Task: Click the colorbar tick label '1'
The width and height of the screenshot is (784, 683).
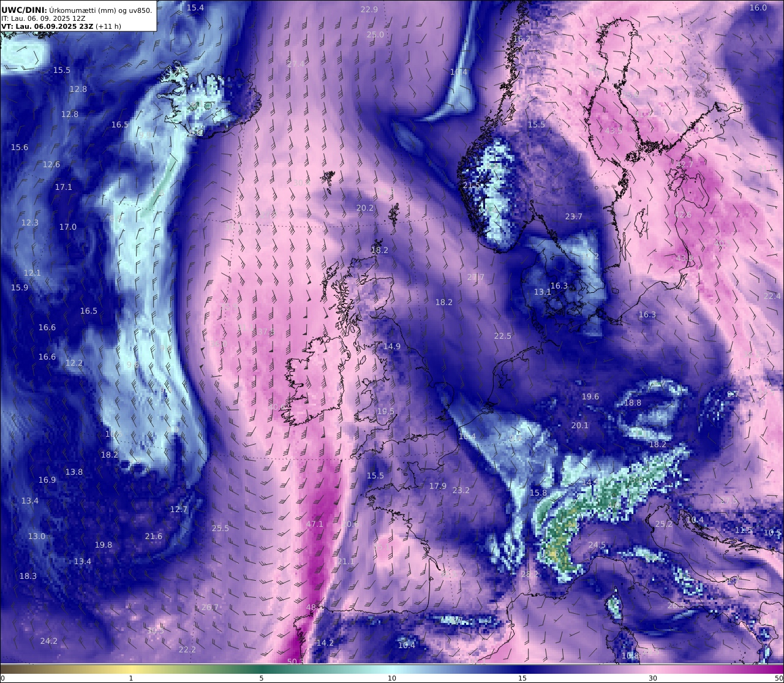Action: click(131, 678)
